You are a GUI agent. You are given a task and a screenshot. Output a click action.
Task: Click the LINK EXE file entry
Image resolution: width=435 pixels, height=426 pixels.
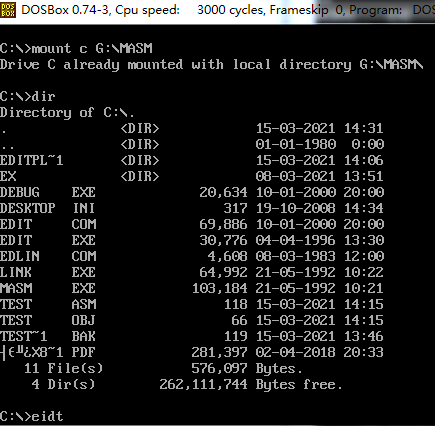pyautogui.click(x=192, y=272)
